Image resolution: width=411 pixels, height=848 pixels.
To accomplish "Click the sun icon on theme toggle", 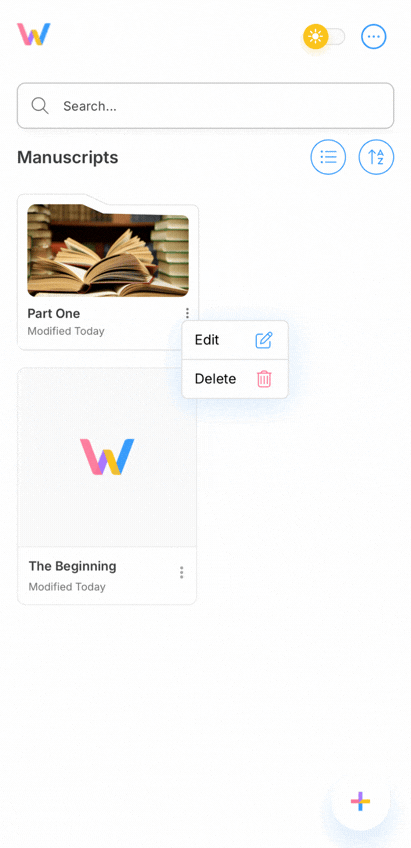I will 316,37.
